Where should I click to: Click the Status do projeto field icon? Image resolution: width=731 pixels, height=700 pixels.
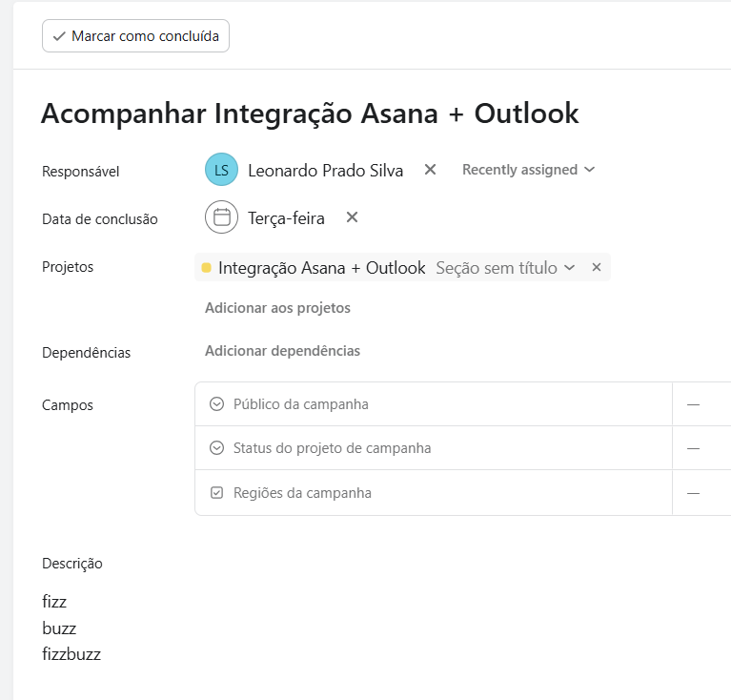point(216,448)
